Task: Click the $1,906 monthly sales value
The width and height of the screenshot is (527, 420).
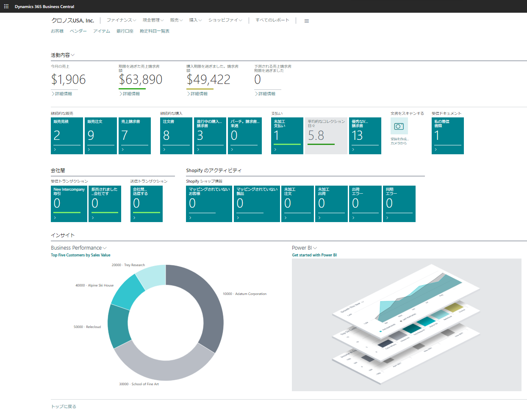Action: point(69,80)
